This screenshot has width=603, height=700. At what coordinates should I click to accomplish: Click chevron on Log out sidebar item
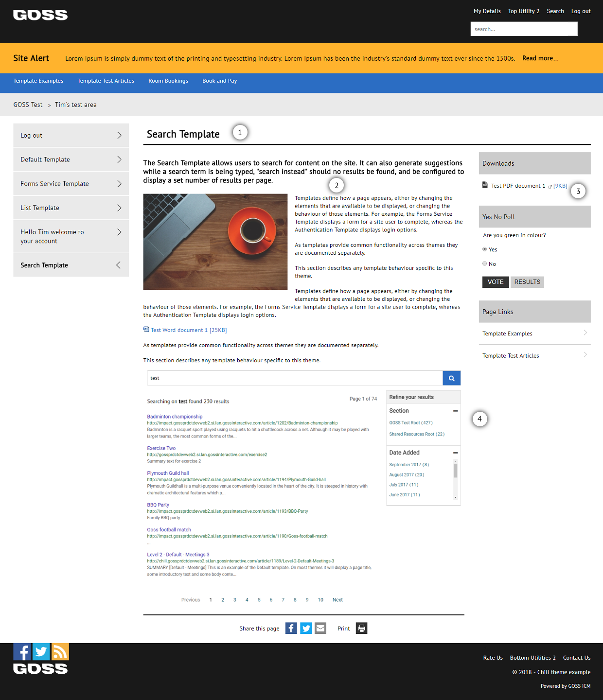coord(119,135)
